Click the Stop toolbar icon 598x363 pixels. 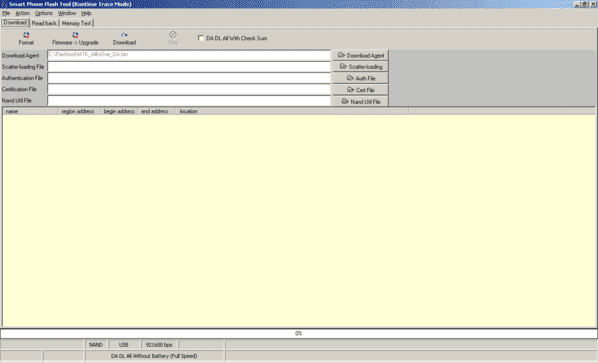[x=173, y=39]
